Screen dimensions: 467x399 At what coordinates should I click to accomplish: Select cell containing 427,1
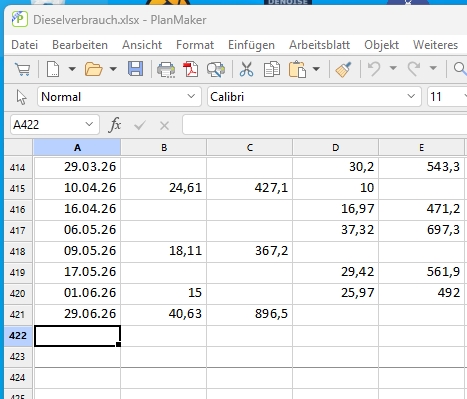[x=250, y=188]
